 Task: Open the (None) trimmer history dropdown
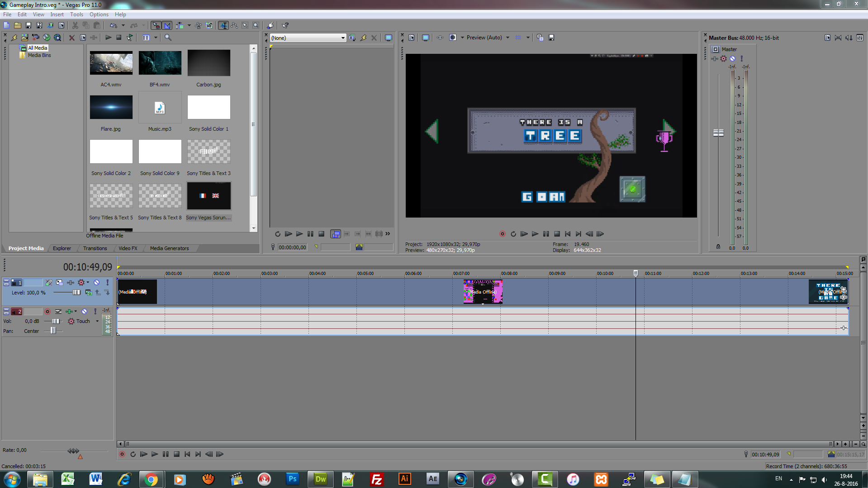point(343,38)
